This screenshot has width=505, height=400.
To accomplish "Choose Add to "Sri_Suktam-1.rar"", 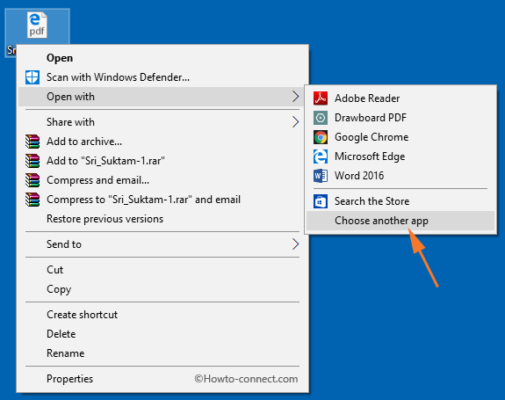I will tap(162, 161).
